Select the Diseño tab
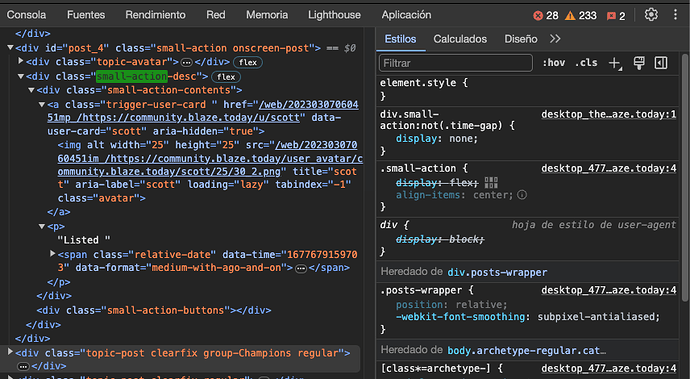Viewport: 690px width, 379px height. coord(521,39)
